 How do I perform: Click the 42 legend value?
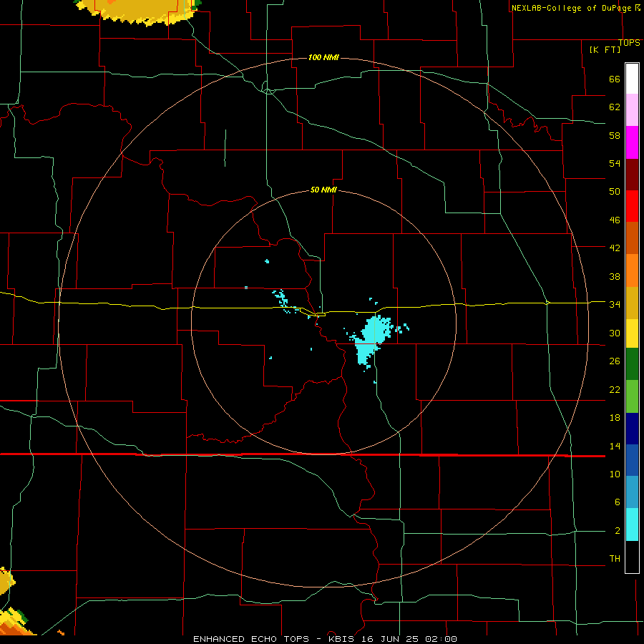(615, 248)
